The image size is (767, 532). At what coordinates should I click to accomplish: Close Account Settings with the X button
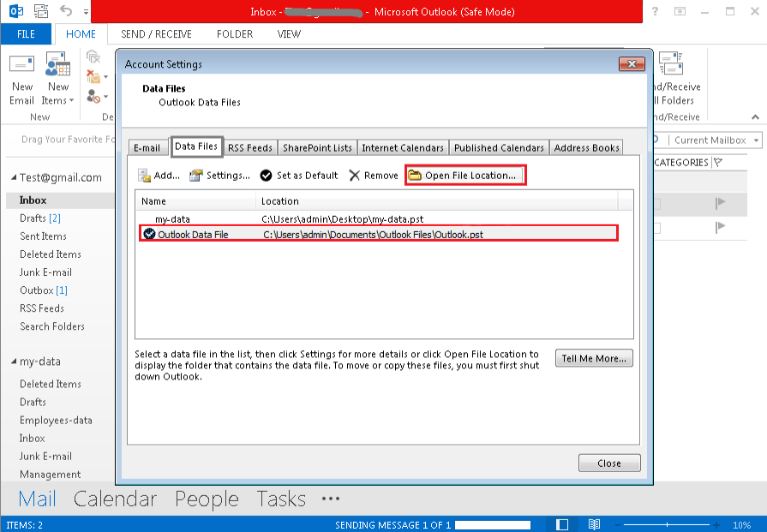click(x=632, y=64)
